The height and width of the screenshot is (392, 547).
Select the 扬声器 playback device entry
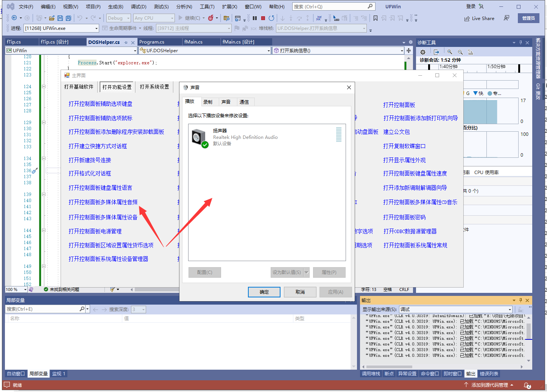click(x=267, y=137)
